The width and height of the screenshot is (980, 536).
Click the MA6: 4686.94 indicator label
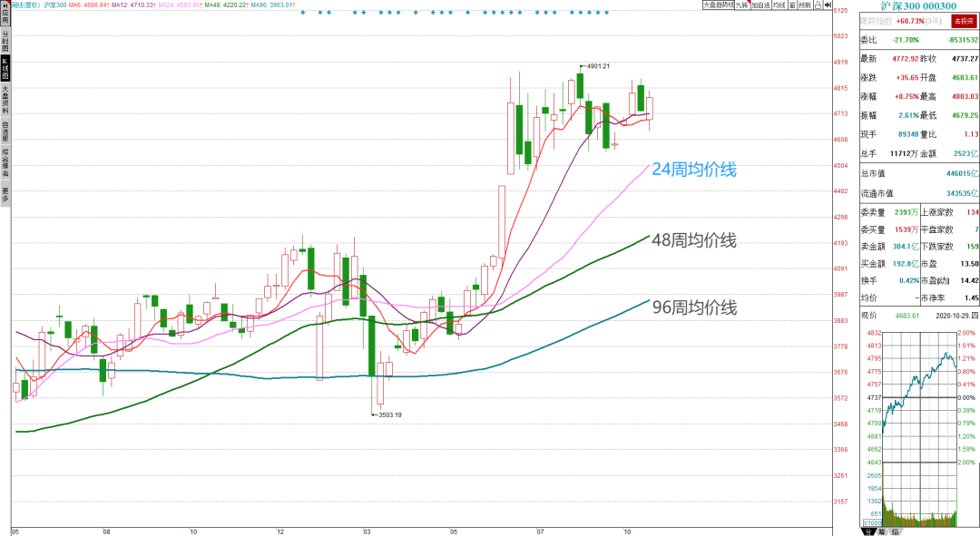point(88,5)
